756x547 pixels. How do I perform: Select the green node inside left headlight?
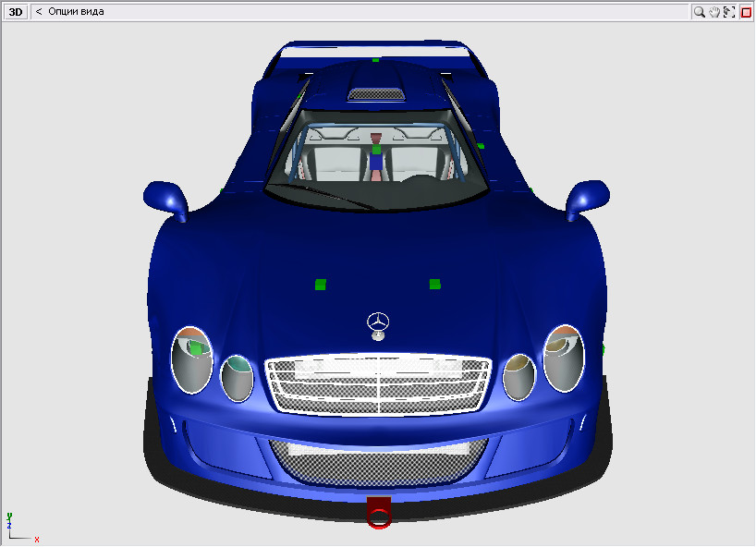click(x=196, y=347)
